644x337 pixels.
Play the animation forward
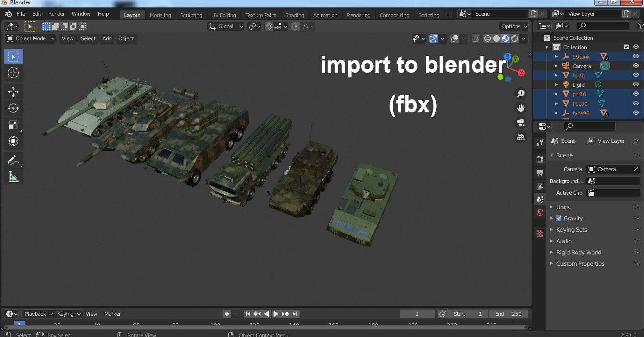[x=276, y=314]
